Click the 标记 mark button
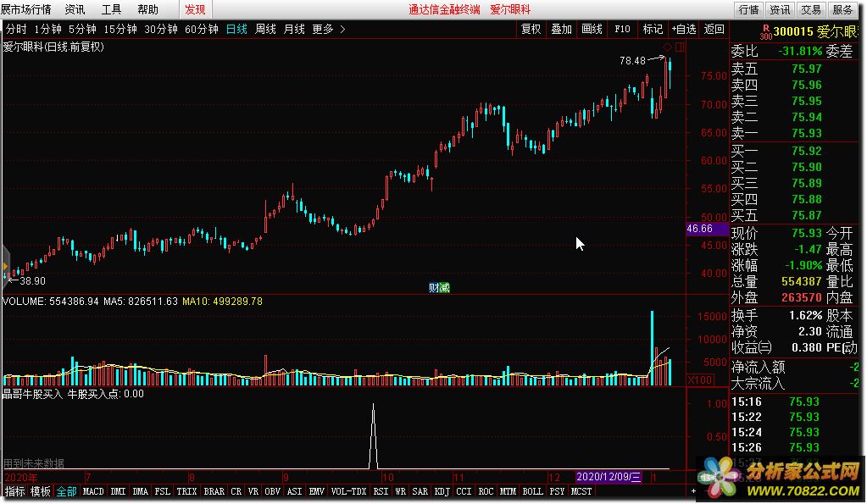 pos(653,30)
